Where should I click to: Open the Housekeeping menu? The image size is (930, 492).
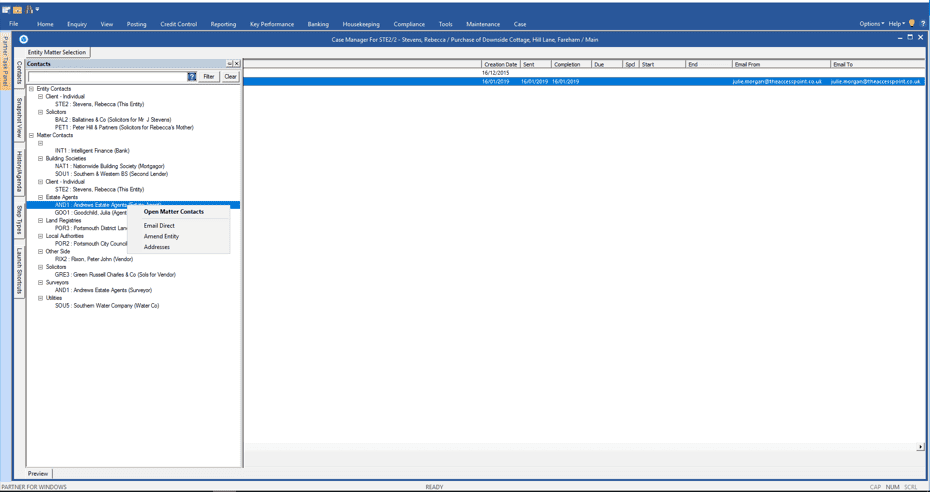click(360, 24)
